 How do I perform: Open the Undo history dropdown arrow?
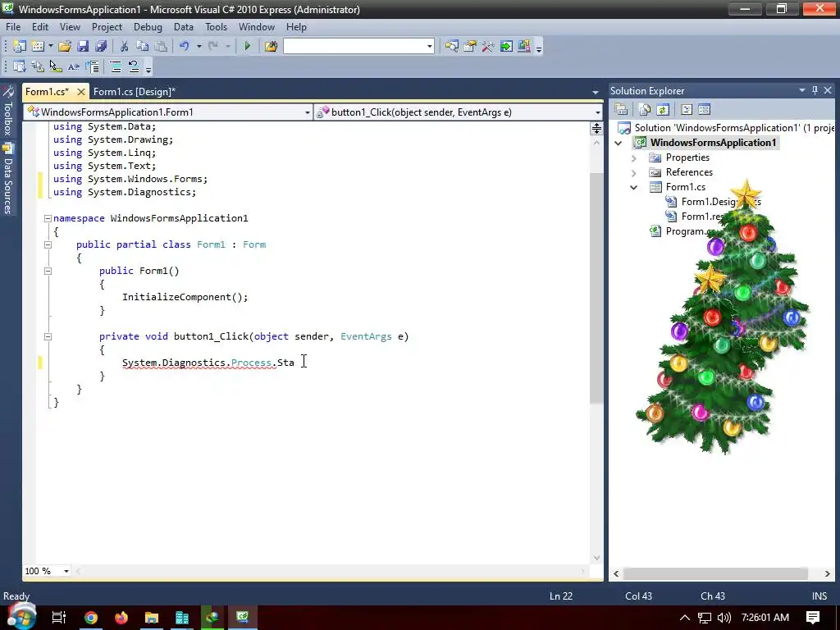[x=199, y=46]
